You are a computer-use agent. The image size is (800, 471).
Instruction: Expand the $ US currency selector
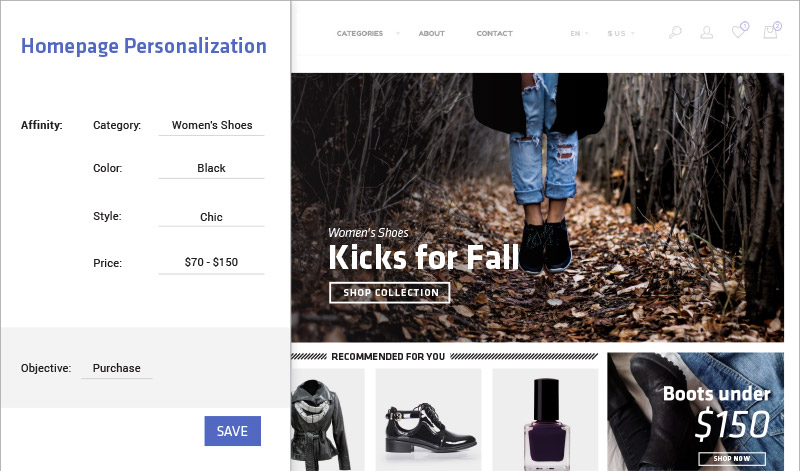621,34
